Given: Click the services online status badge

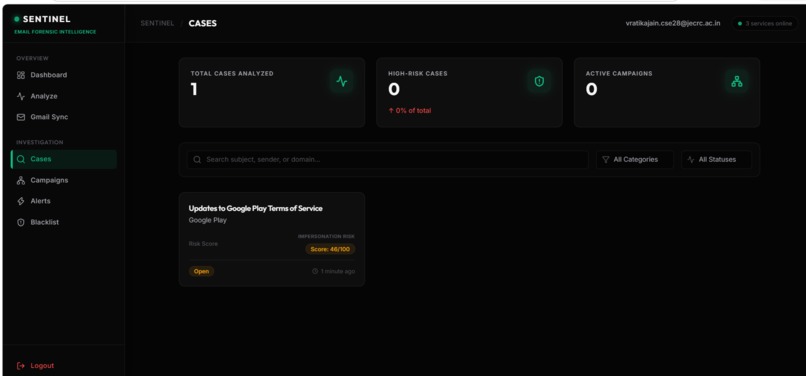Looking at the screenshot, I should point(765,24).
